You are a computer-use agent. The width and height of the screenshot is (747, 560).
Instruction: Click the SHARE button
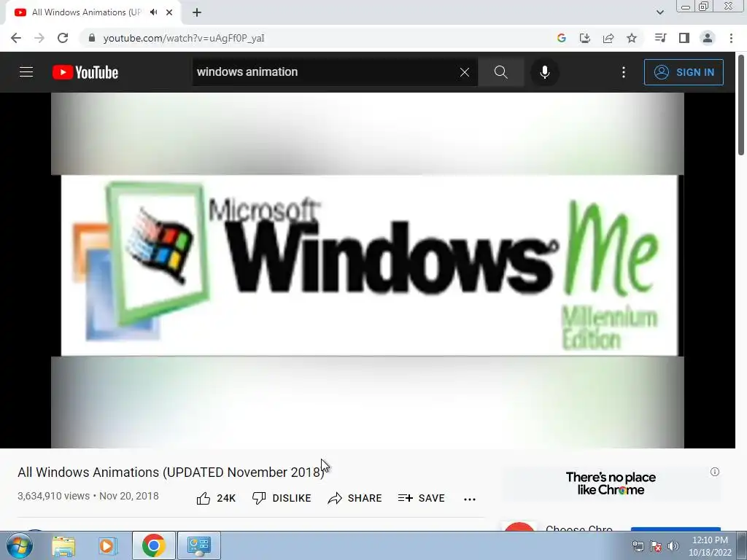pos(355,498)
